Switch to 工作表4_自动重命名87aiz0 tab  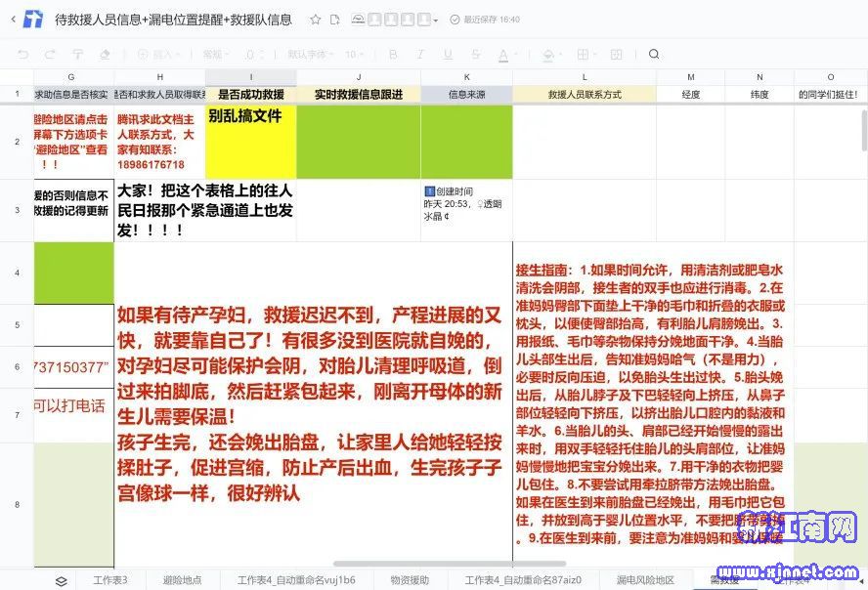click(x=523, y=580)
